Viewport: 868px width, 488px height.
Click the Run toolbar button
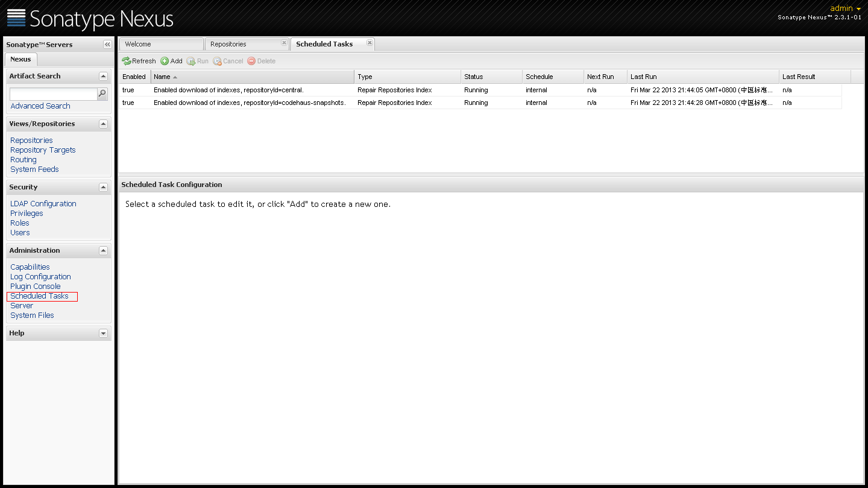(198, 61)
